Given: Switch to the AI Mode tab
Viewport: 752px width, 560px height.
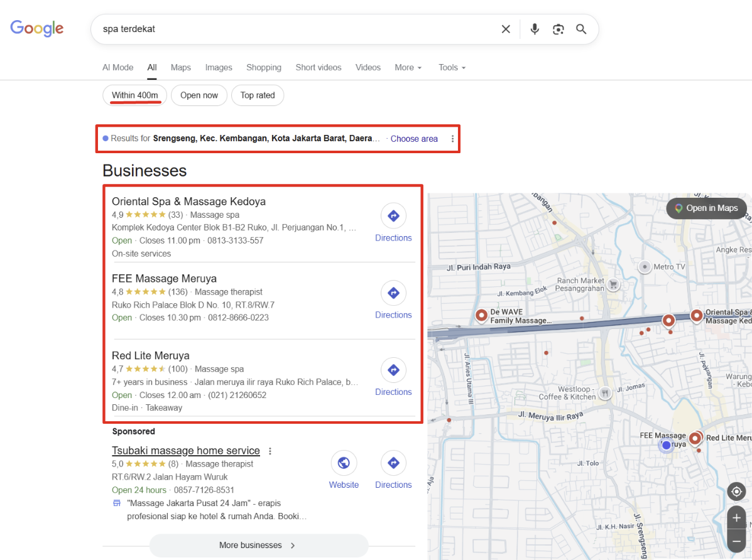Looking at the screenshot, I should point(118,68).
